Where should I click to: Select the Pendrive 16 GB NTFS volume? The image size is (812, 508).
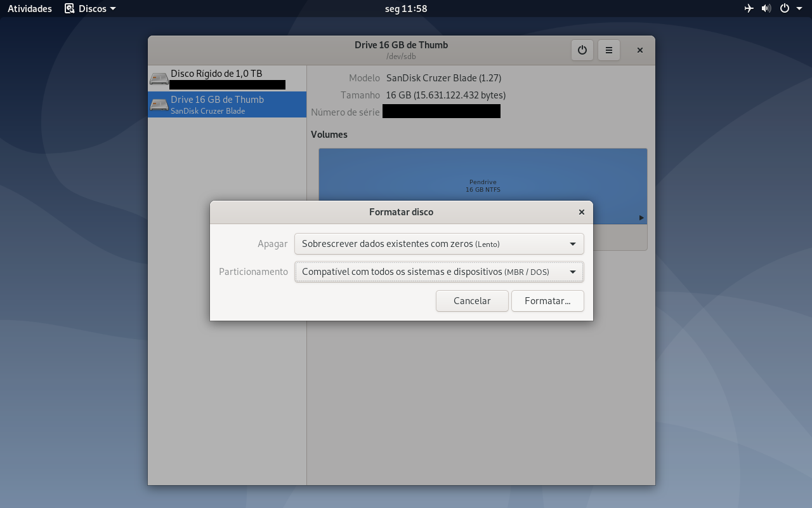[483, 186]
